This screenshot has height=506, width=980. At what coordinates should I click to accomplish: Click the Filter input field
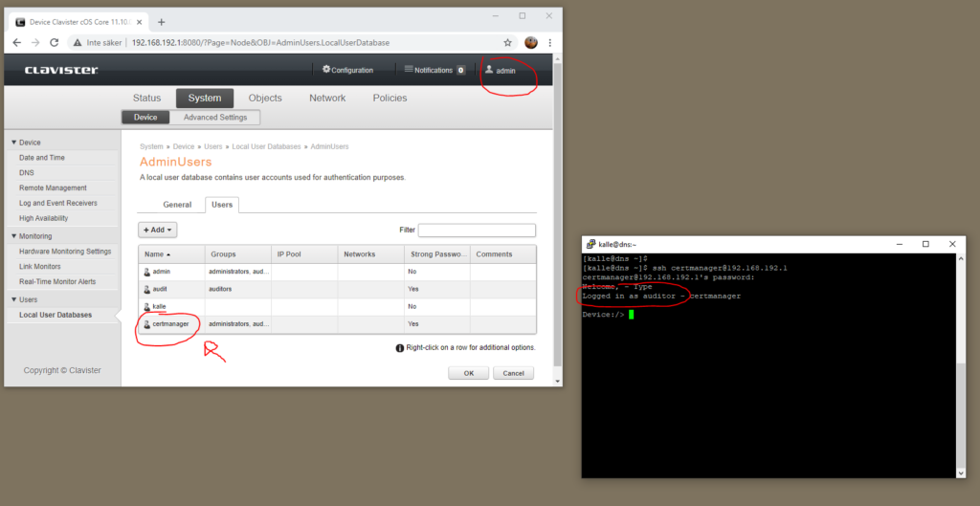(x=477, y=230)
